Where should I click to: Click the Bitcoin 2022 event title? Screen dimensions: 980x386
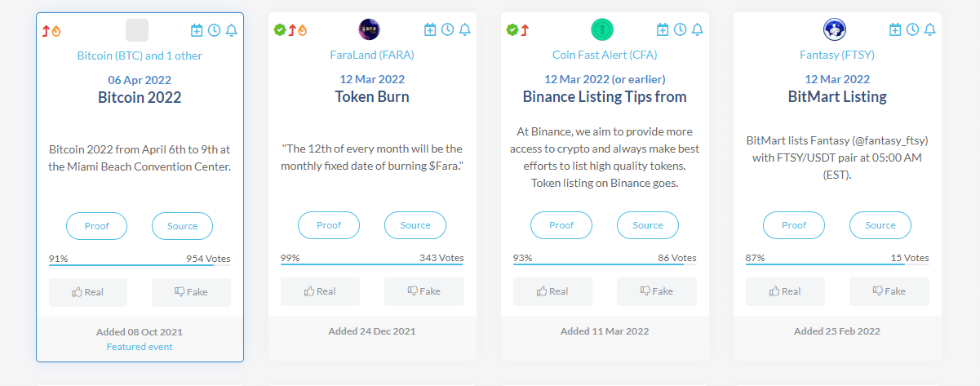(140, 97)
